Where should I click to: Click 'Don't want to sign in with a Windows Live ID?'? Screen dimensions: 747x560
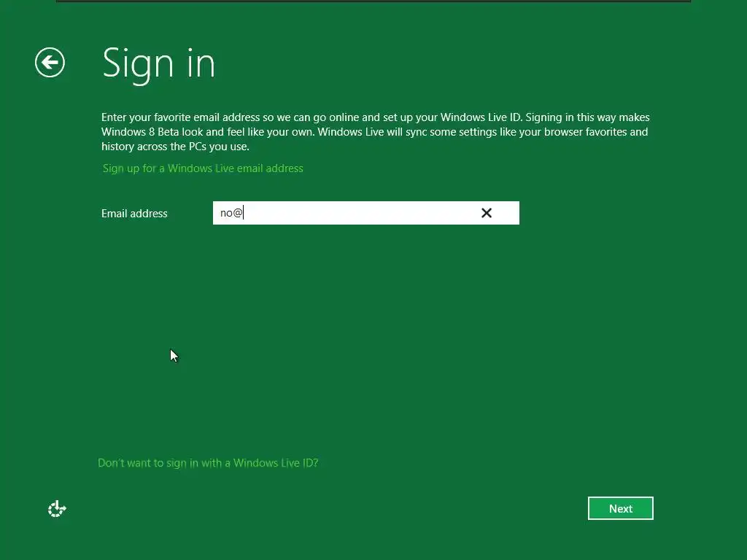[x=208, y=463]
